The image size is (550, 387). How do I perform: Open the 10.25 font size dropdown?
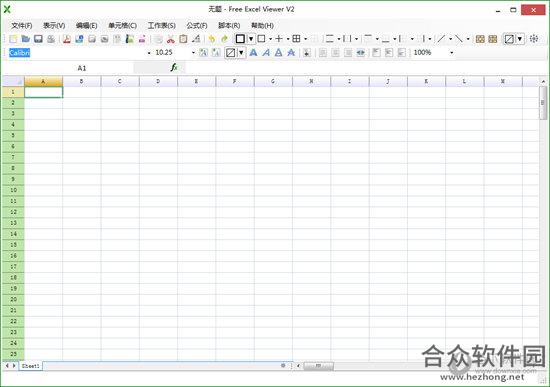(193, 53)
